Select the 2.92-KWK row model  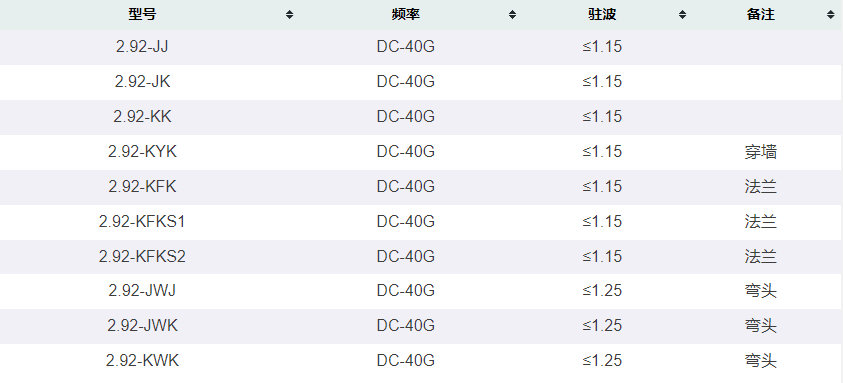point(142,361)
